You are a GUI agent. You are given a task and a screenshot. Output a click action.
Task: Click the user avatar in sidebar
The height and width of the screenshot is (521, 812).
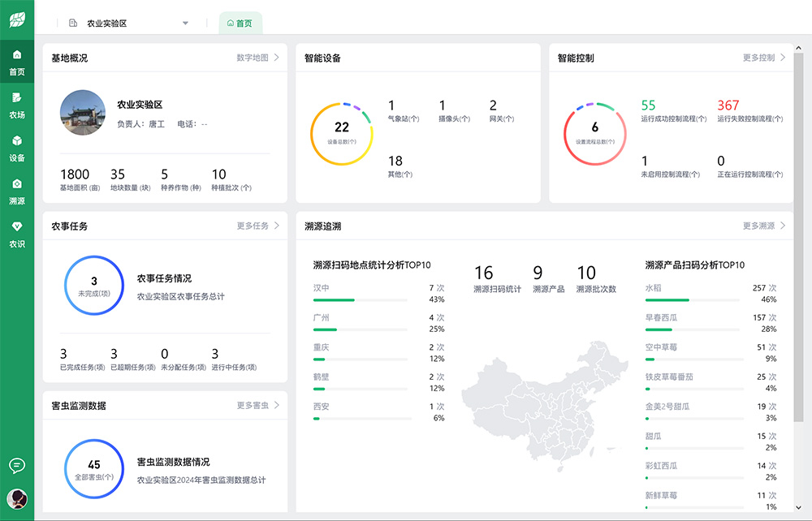coord(17,498)
